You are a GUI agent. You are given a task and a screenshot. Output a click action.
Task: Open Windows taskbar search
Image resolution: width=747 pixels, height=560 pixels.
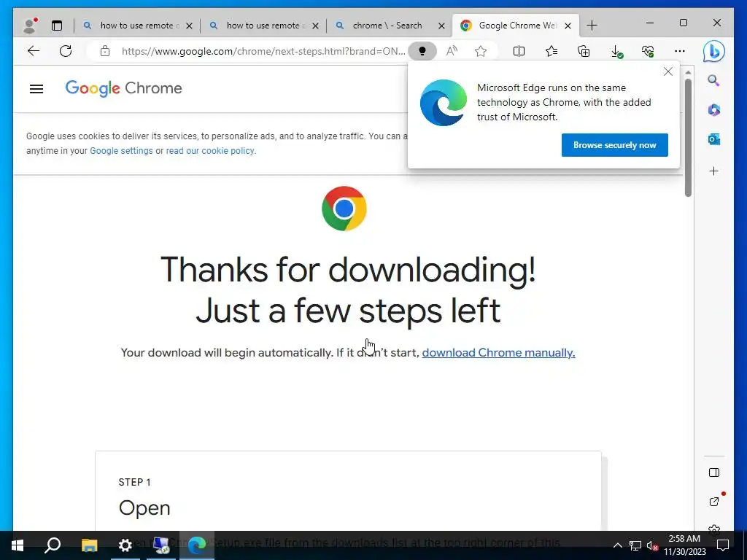(53, 545)
